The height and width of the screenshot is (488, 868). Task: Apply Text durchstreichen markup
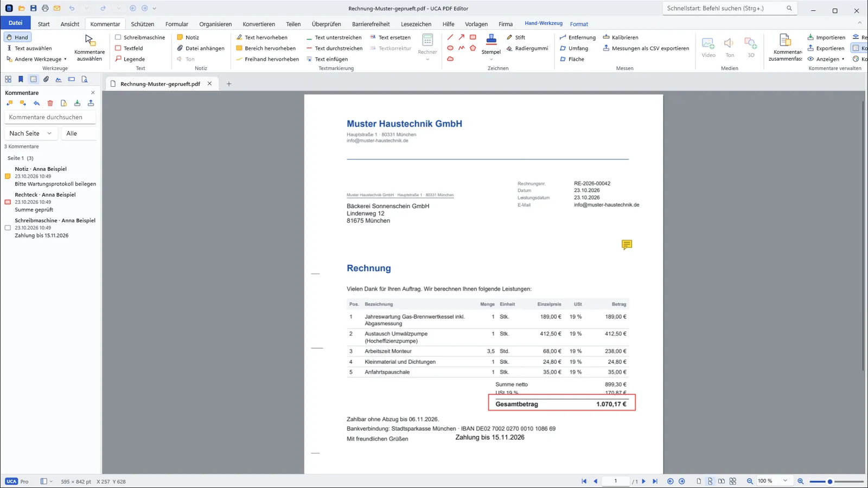point(334,48)
